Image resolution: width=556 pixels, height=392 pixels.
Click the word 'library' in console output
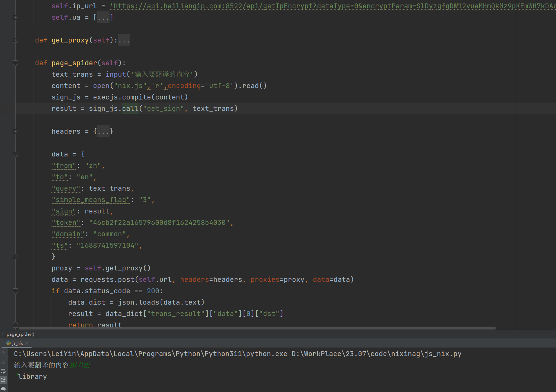click(x=32, y=376)
